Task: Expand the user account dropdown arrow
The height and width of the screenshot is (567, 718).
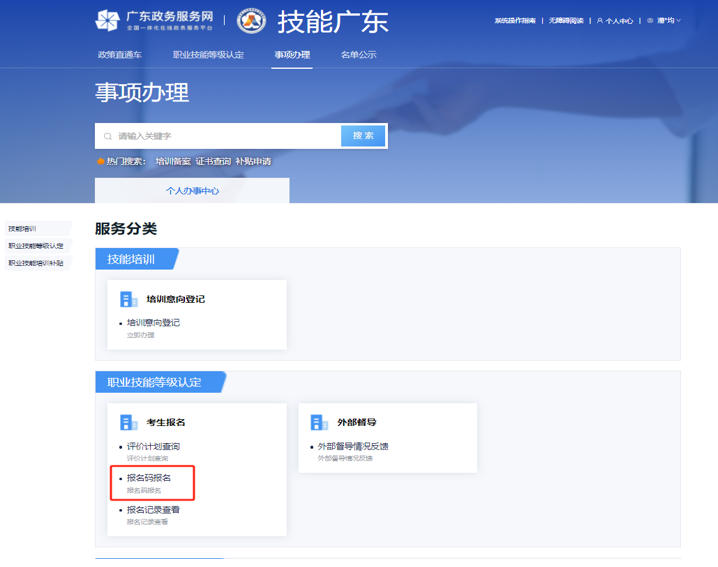Action: point(679,20)
